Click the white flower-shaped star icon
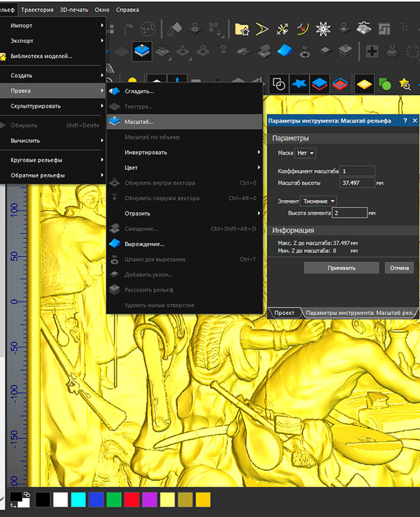 [325, 29]
